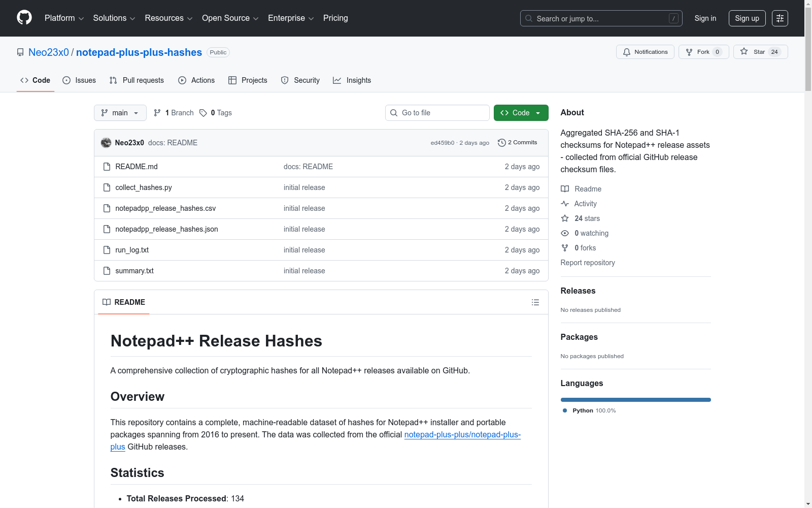The image size is (812, 508).
Task: Switch to the Security tab
Action: click(300, 80)
